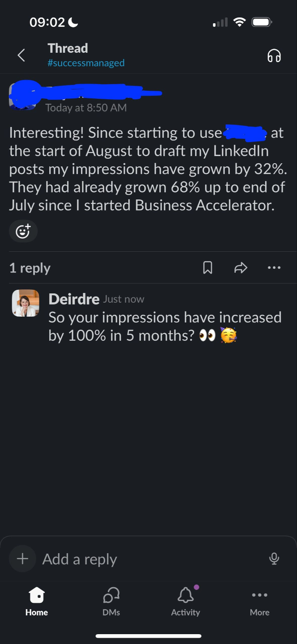The height and width of the screenshot is (644, 297).
Task: Open the More tab
Action: [x=259, y=602]
